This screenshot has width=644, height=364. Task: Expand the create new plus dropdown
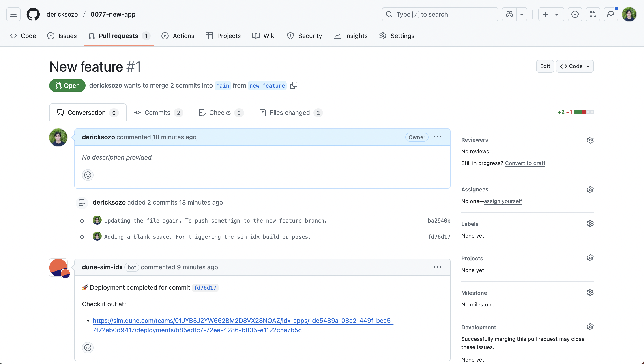pos(551,15)
